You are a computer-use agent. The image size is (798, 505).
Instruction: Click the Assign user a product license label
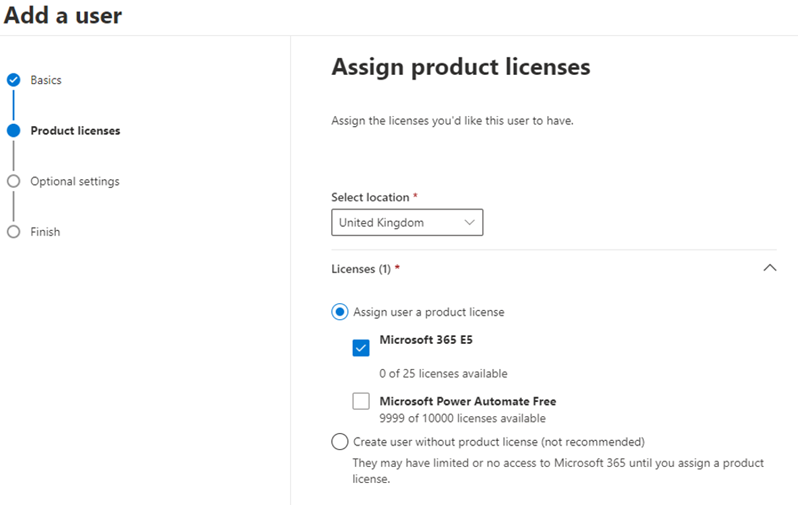click(x=429, y=312)
